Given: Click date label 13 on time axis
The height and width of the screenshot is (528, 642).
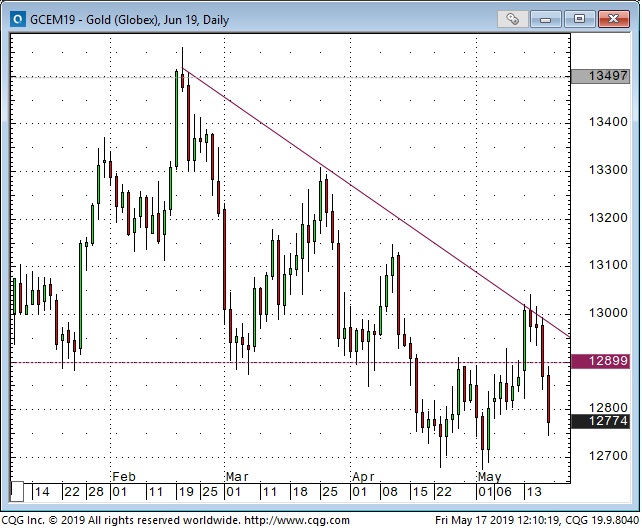Looking at the screenshot, I should (534, 492).
